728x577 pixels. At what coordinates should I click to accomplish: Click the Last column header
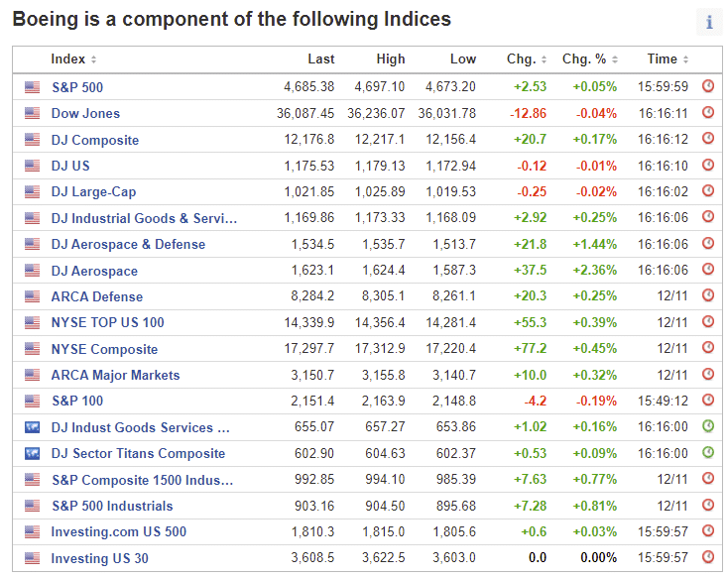click(x=320, y=59)
